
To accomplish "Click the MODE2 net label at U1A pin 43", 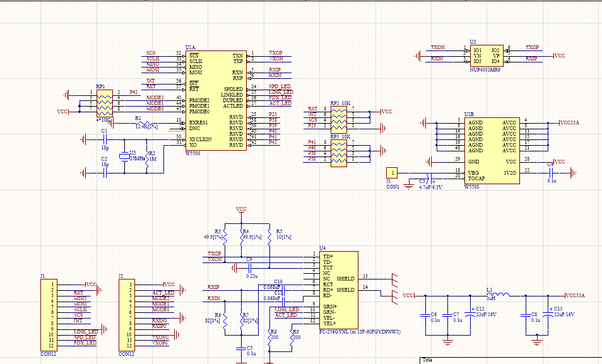I will click(x=155, y=98).
